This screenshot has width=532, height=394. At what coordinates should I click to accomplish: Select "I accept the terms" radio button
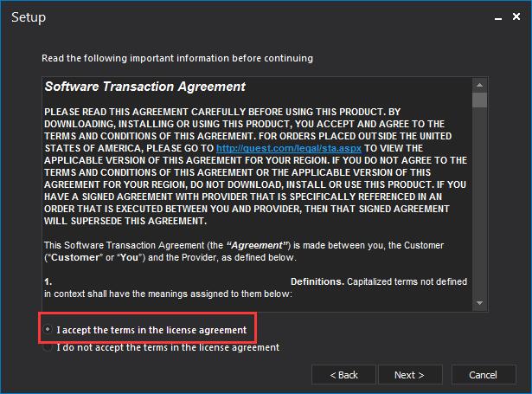(48, 329)
